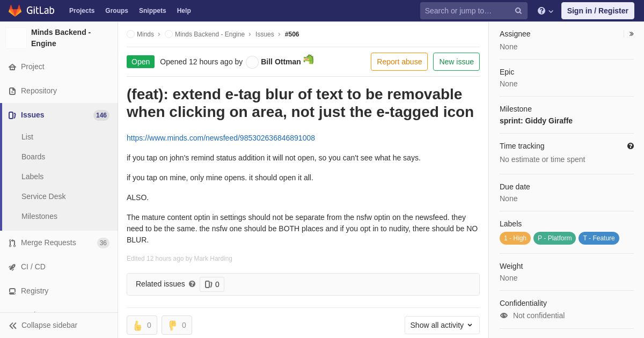Click the Issues icon in sidebar
The width and height of the screenshot is (644, 338).
(12, 115)
